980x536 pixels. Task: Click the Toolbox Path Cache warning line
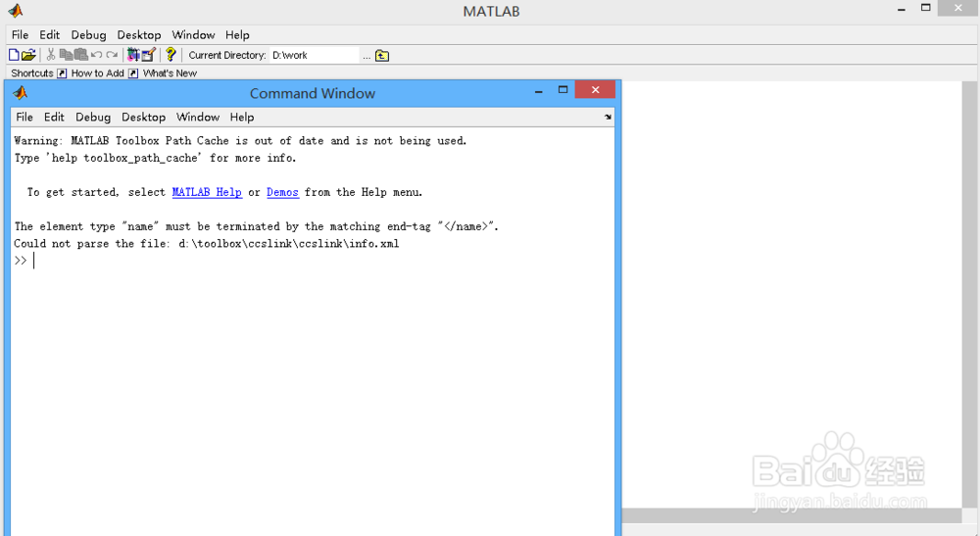tap(240, 140)
